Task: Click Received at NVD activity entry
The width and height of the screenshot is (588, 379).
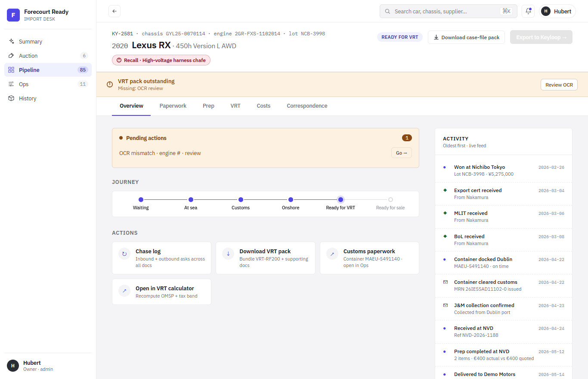Action: tap(504, 332)
